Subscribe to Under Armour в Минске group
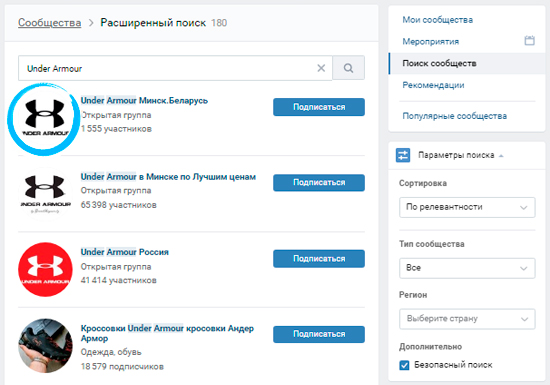This screenshot has height=385, width=550. pos(319,183)
